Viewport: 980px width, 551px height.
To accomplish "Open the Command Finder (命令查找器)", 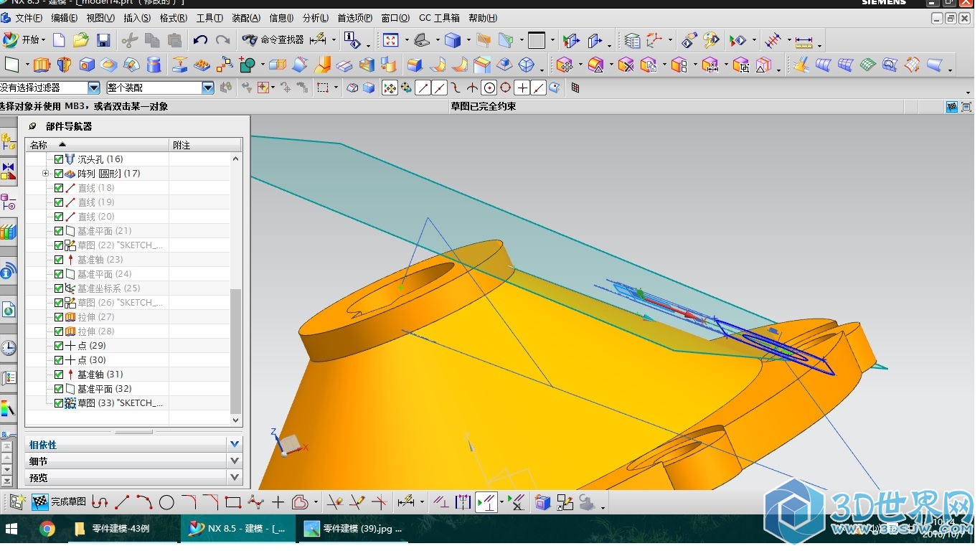I will [x=273, y=40].
